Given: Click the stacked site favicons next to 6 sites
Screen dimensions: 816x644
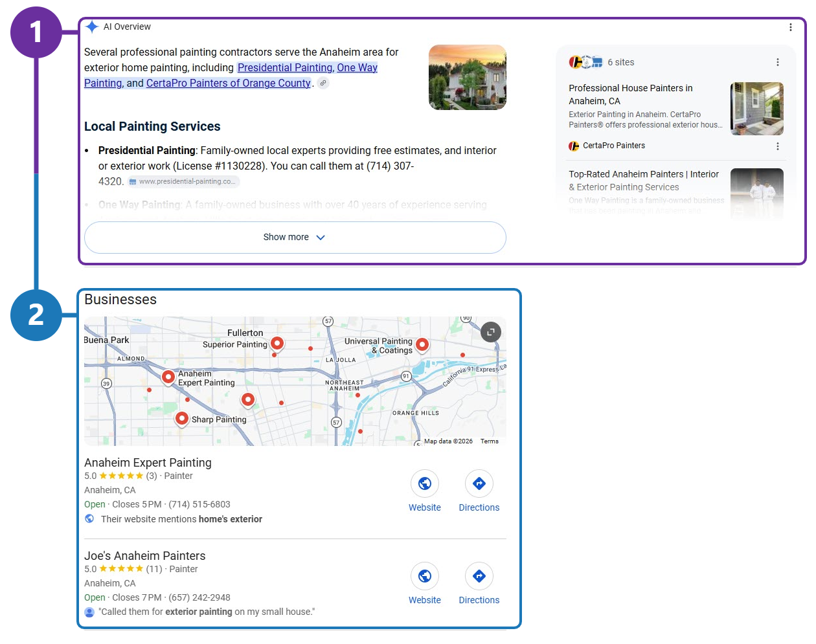Looking at the screenshot, I should (x=585, y=62).
